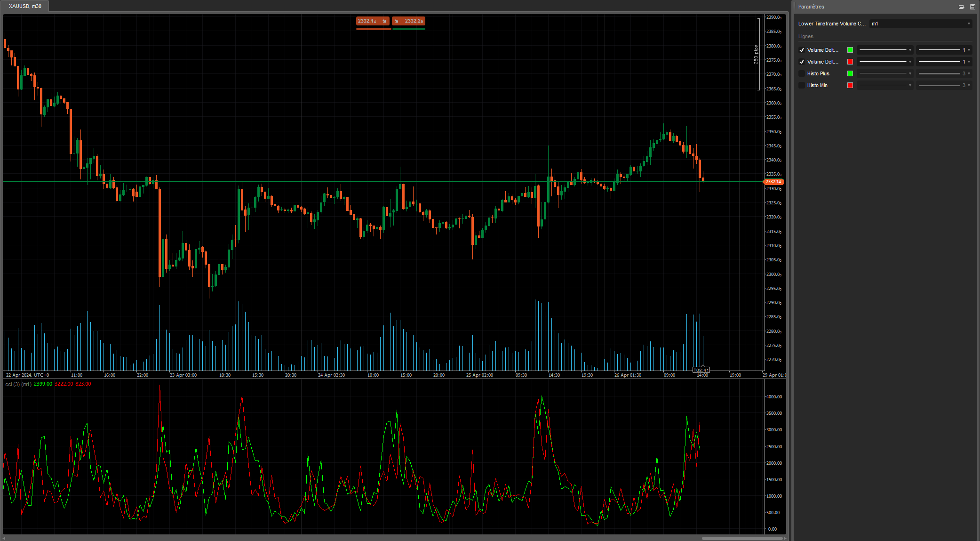
Task: Open the line style dropdown for Volume Delta
Action: [885, 49]
